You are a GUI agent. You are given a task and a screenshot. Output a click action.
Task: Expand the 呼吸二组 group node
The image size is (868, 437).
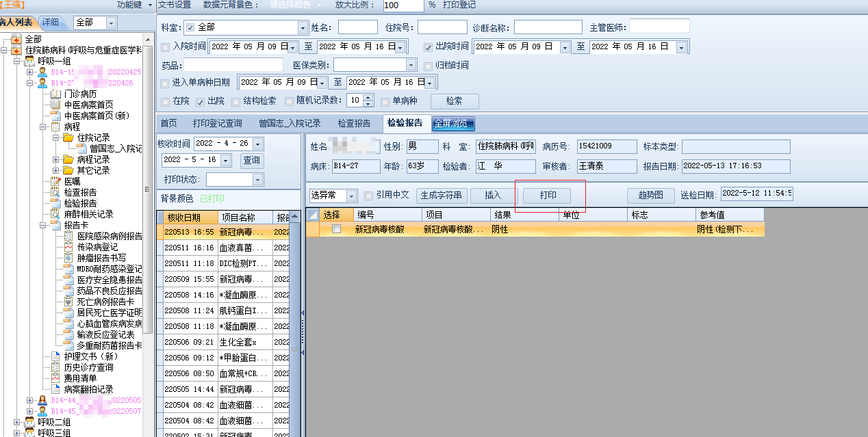(17, 422)
